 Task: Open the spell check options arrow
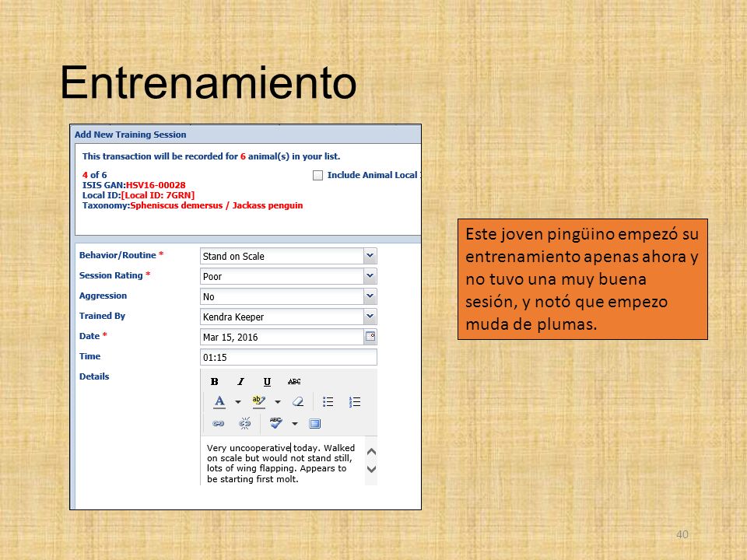[x=294, y=423]
